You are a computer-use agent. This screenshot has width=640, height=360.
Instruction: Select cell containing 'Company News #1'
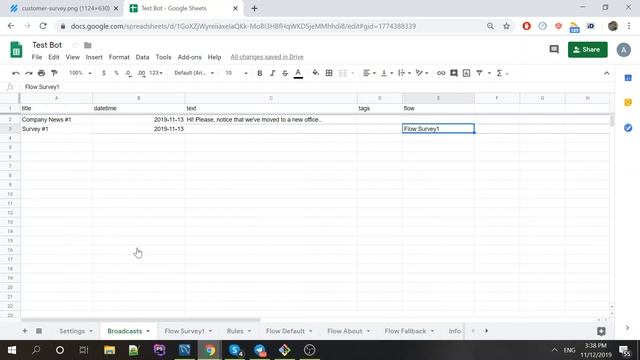(x=56, y=120)
